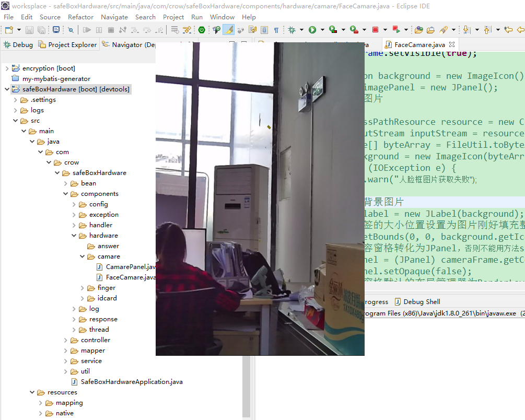This screenshot has width=525, height=420.
Task: Toggle Block Selection mode
Action: click(x=264, y=30)
